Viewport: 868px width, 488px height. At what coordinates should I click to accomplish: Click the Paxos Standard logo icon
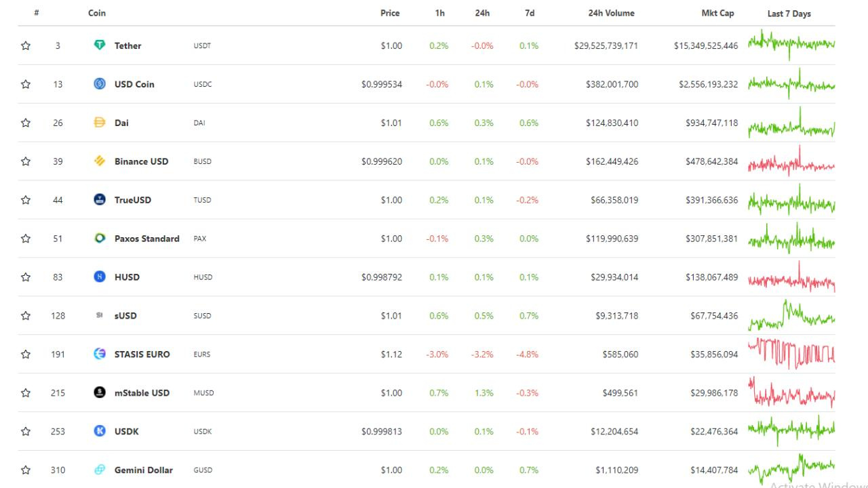coord(100,239)
